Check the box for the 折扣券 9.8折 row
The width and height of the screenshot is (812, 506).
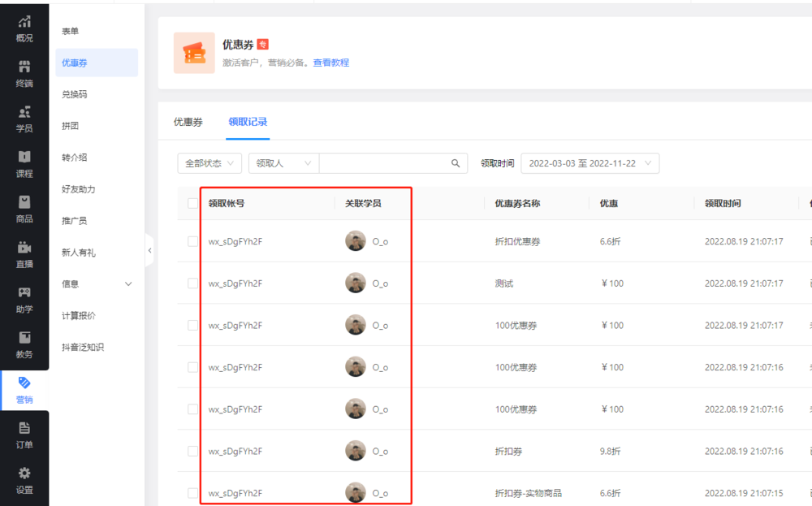192,451
